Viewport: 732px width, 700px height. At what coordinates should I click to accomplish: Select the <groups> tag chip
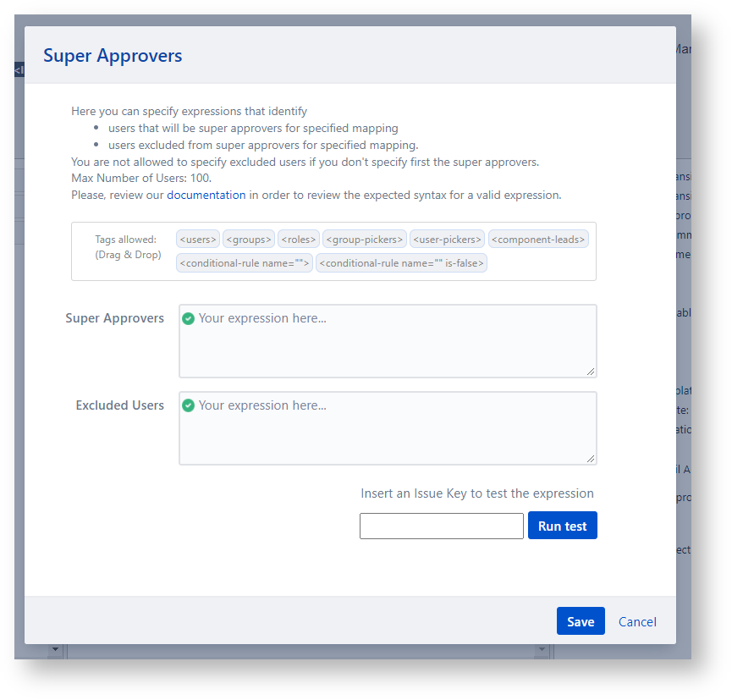249,240
